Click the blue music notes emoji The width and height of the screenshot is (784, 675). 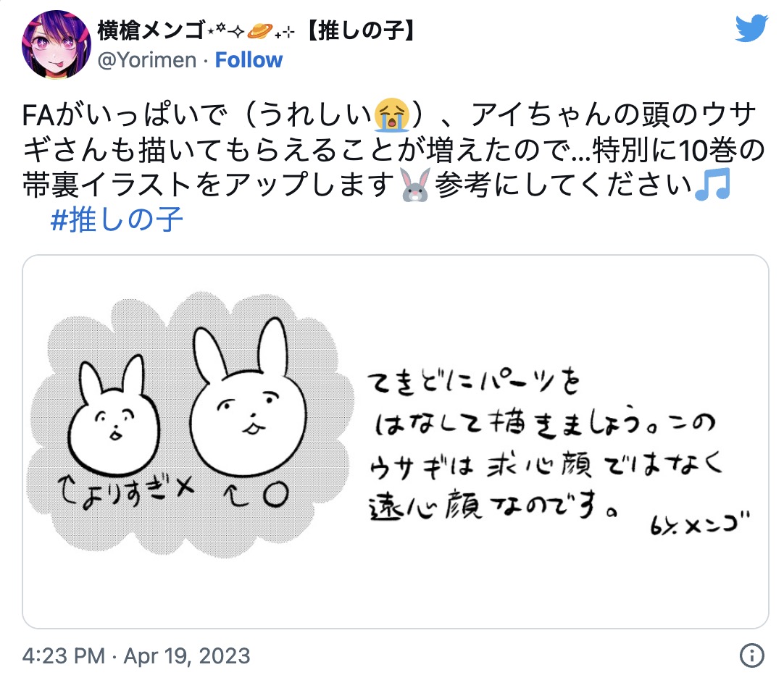(x=713, y=185)
